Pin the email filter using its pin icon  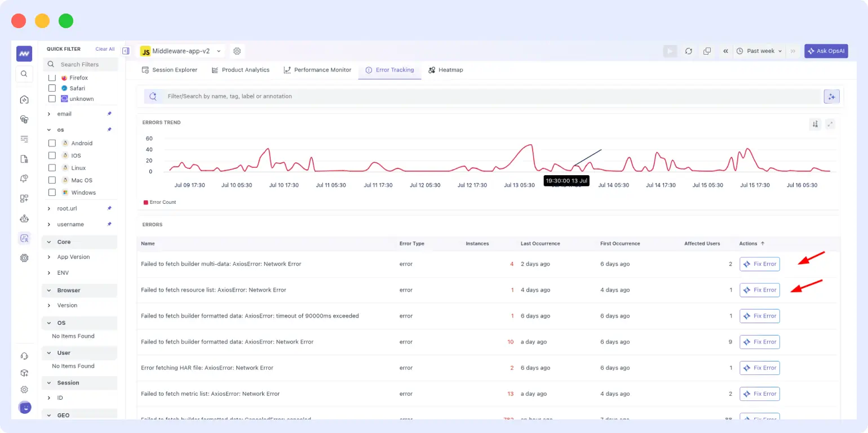click(109, 114)
